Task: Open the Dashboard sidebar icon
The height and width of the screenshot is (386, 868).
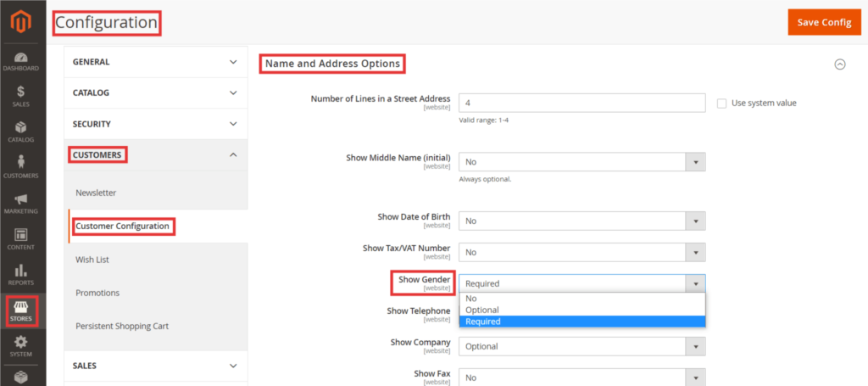Action: [21, 61]
